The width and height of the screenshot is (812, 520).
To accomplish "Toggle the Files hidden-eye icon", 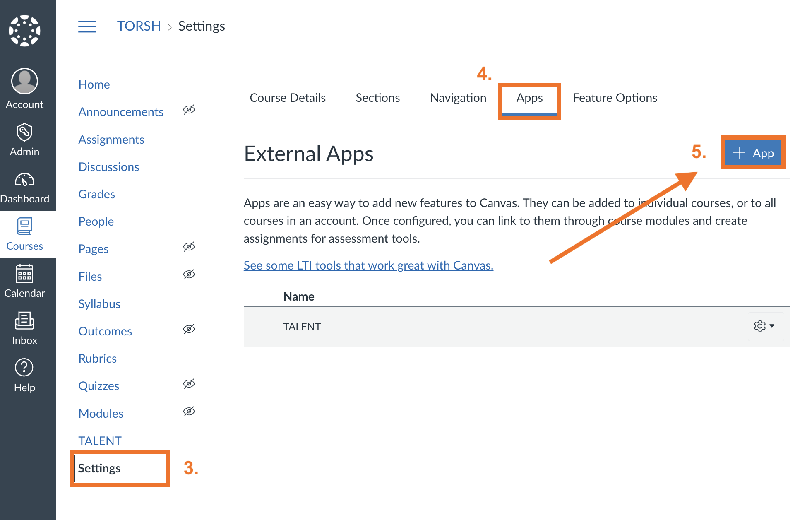I will coord(189,274).
